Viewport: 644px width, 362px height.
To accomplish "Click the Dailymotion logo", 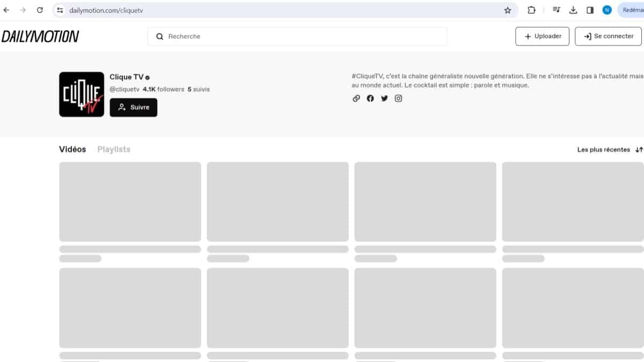I will click(40, 36).
